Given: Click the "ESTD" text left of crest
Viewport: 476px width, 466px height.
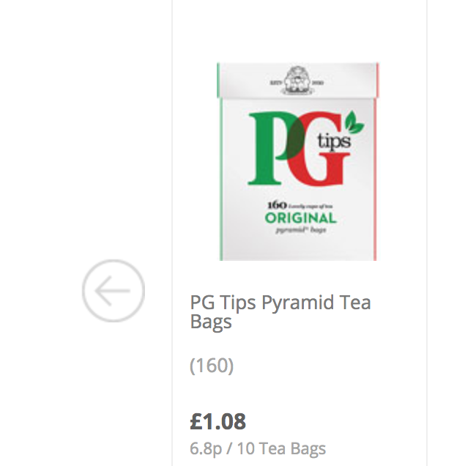Looking at the screenshot, I should point(276,82).
